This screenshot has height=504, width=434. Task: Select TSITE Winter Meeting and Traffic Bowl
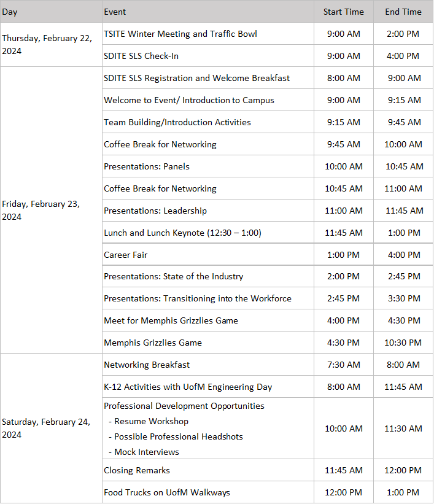coord(180,34)
